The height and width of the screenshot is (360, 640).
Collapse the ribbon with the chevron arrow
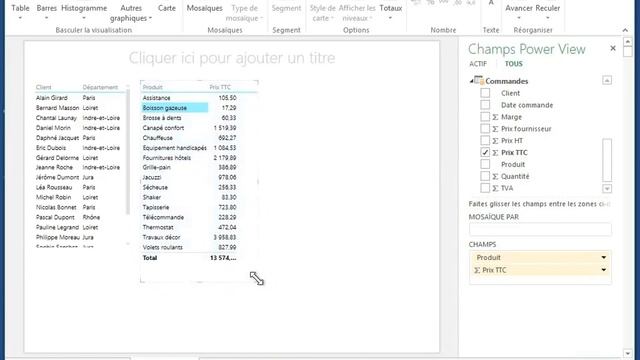(625, 30)
